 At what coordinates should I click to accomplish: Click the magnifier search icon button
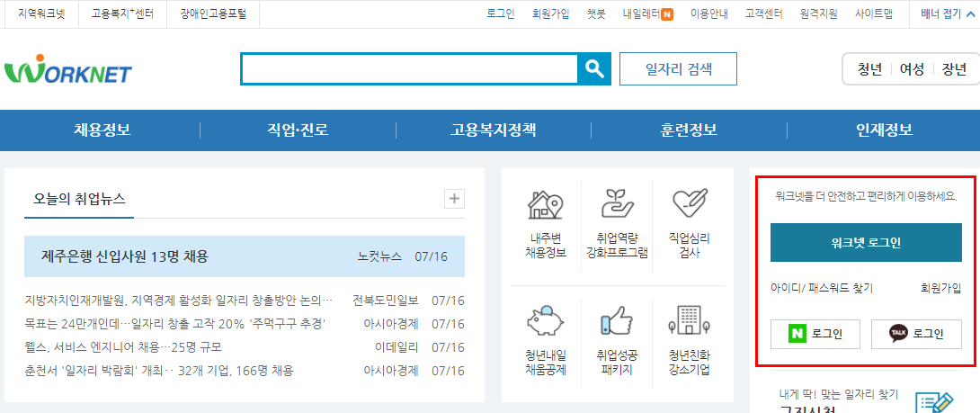(x=593, y=68)
